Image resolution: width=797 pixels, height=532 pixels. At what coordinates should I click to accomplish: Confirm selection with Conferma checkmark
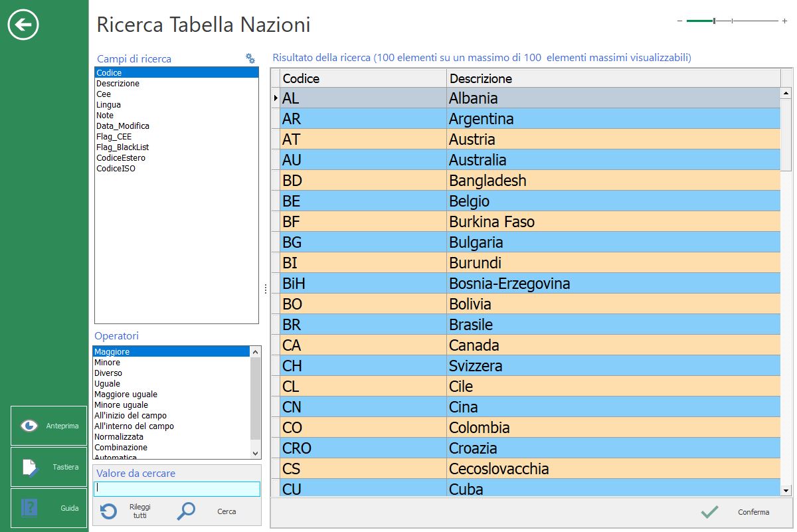pos(710,512)
